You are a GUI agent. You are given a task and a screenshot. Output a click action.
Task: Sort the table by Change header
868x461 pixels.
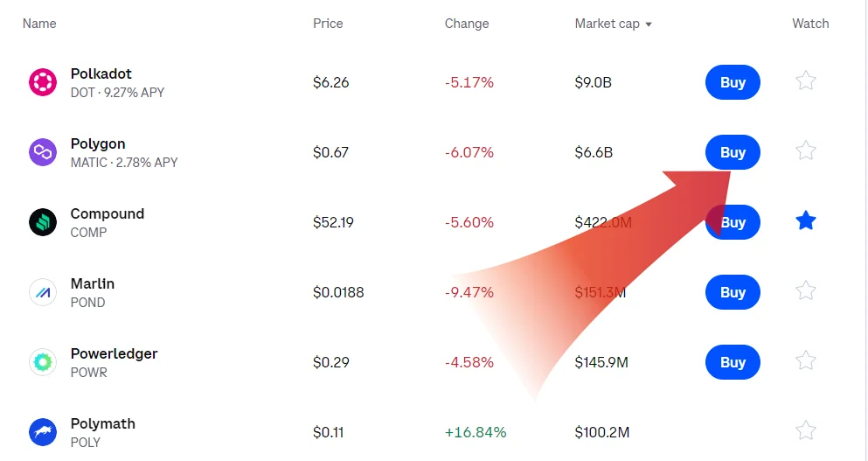coord(467,24)
